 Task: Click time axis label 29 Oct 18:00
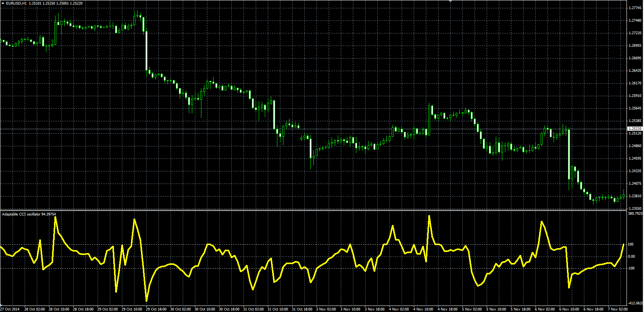pyautogui.click(x=156, y=309)
